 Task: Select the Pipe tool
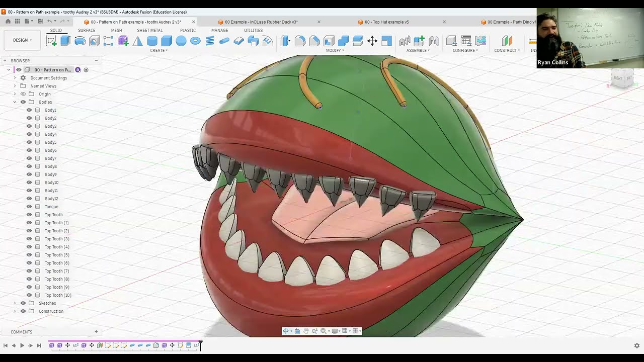224,41
